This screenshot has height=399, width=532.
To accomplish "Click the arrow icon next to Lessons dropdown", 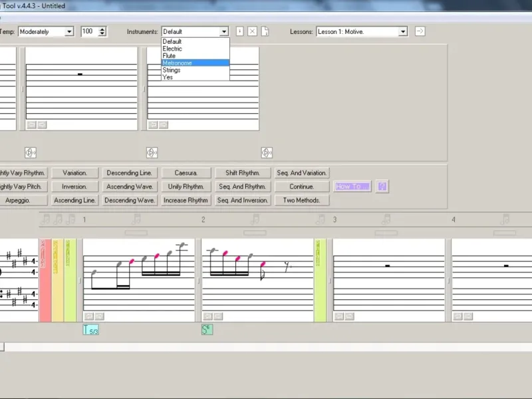I will [x=420, y=31].
